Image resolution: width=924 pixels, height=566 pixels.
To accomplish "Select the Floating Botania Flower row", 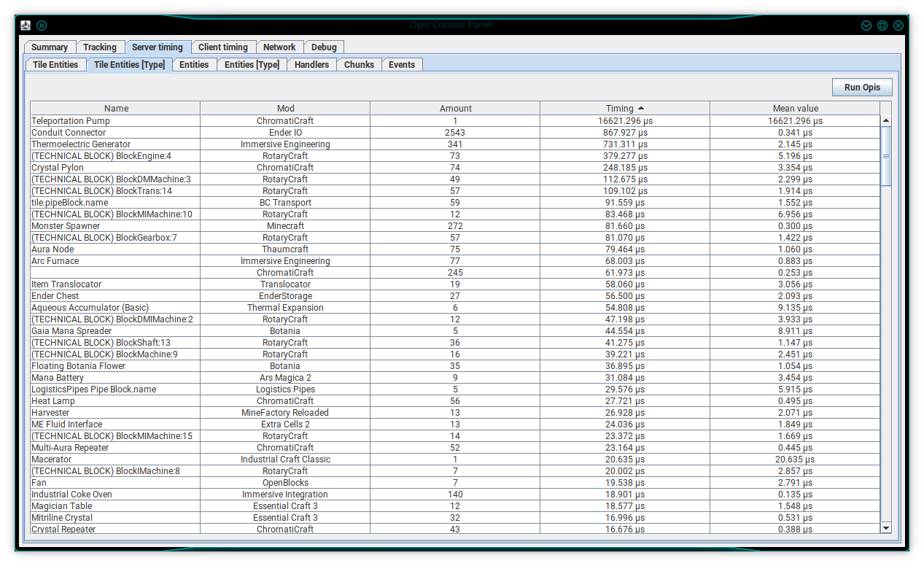I will point(455,366).
